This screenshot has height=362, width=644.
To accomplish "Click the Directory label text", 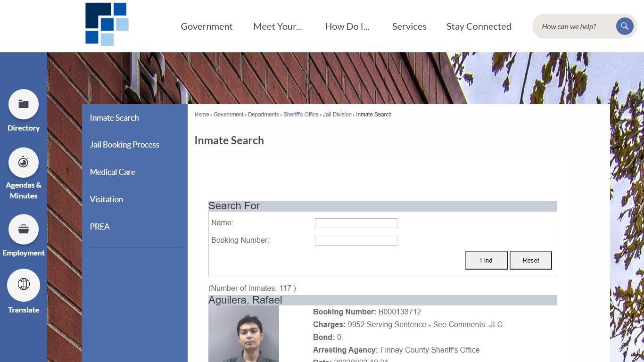I will [x=24, y=128].
